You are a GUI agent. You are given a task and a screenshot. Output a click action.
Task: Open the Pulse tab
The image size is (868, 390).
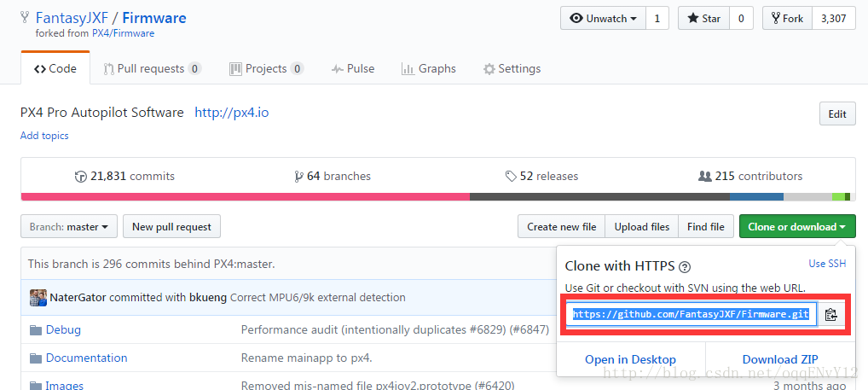tap(353, 68)
